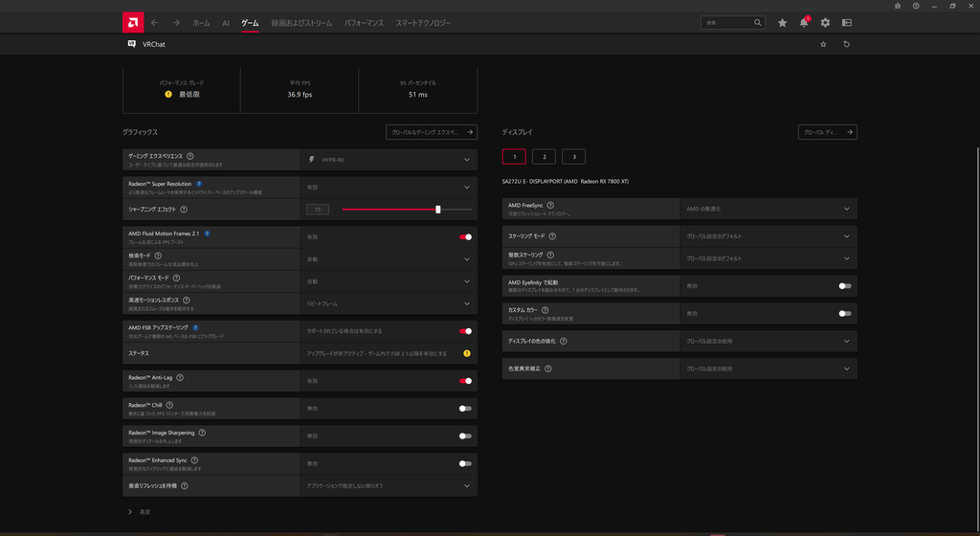Enable AMD Eyefinity toggle

[x=845, y=286]
